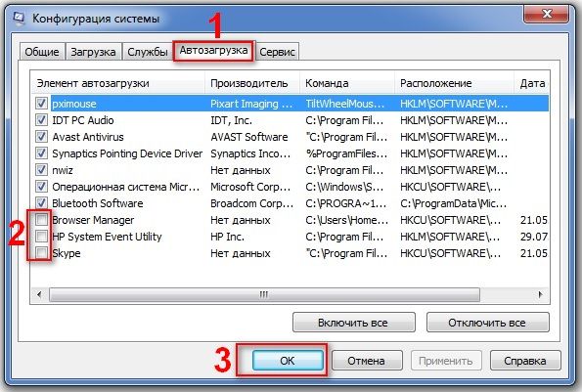Click the Применить button
This screenshot has height=392, width=582.
coord(446,361)
